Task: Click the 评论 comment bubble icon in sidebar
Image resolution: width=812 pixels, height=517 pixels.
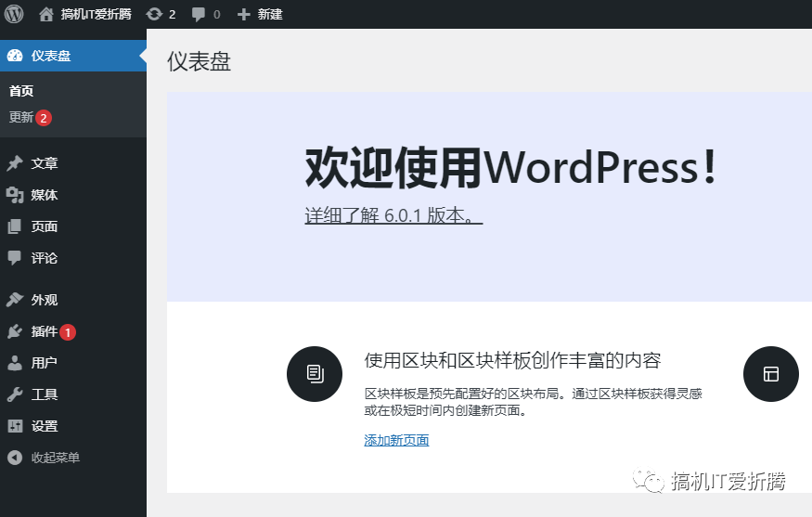Action: 15,258
